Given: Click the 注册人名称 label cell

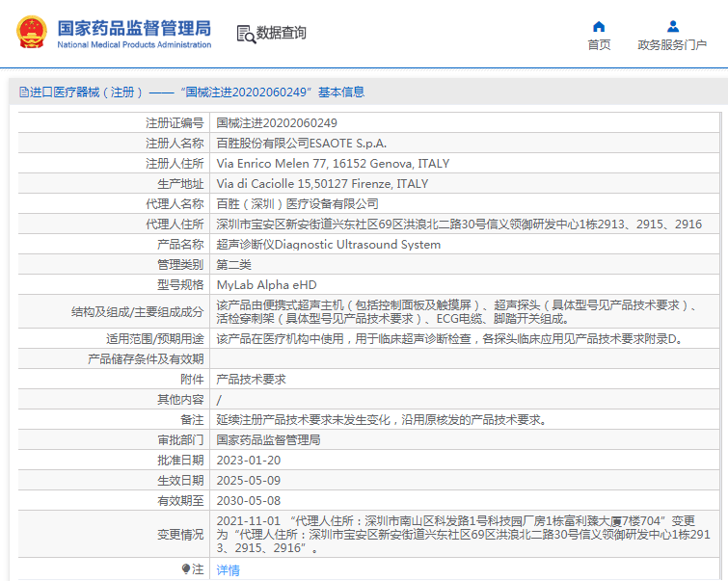Looking at the screenshot, I should pos(175,144).
